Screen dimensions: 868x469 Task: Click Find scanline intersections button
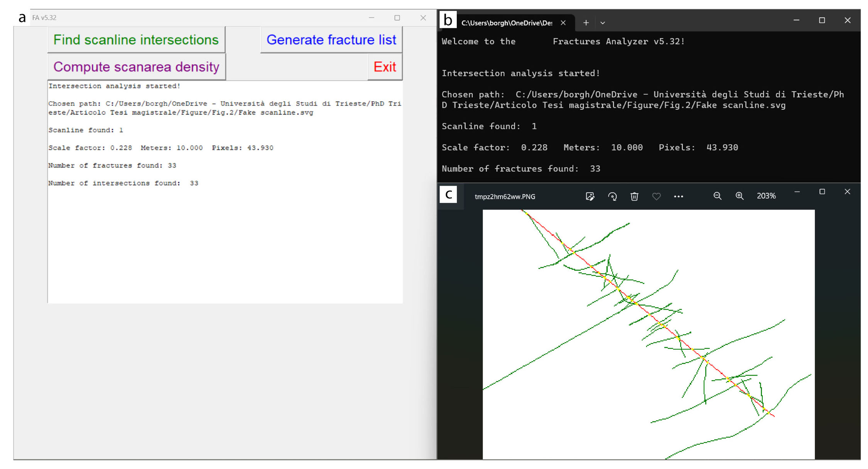point(136,40)
